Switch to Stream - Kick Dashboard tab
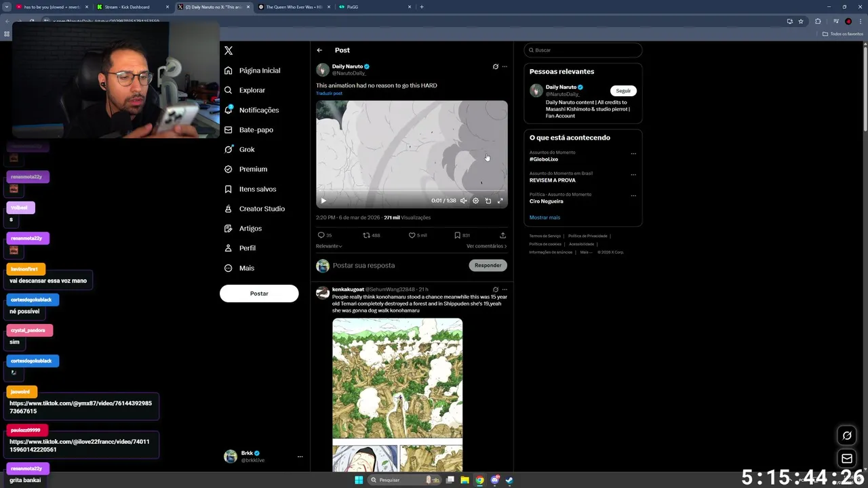 click(x=132, y=7)
